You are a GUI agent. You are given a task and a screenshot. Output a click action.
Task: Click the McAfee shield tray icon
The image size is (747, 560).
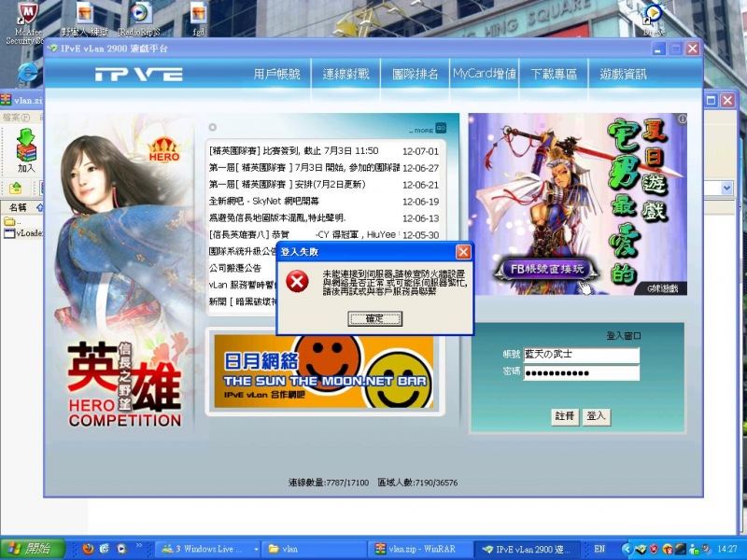pyautogui.click(x=655, y=550)
